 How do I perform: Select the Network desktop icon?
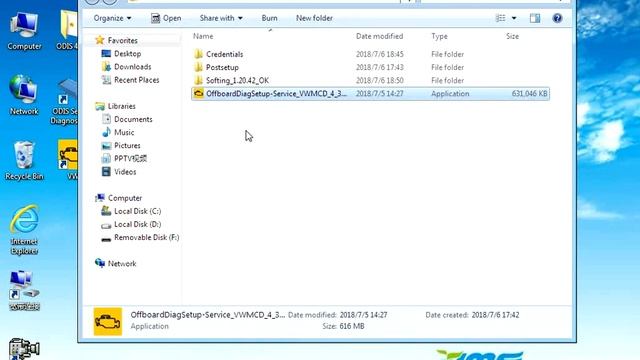click(x=24, y=95)
